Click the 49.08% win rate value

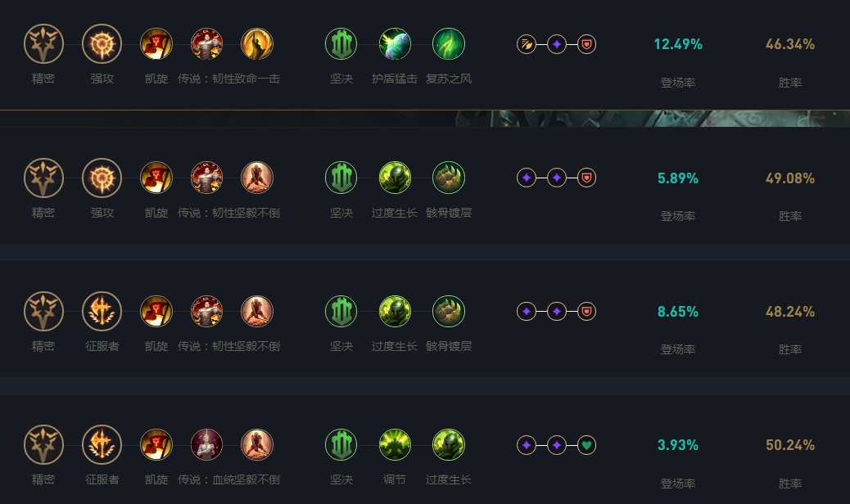789,178
